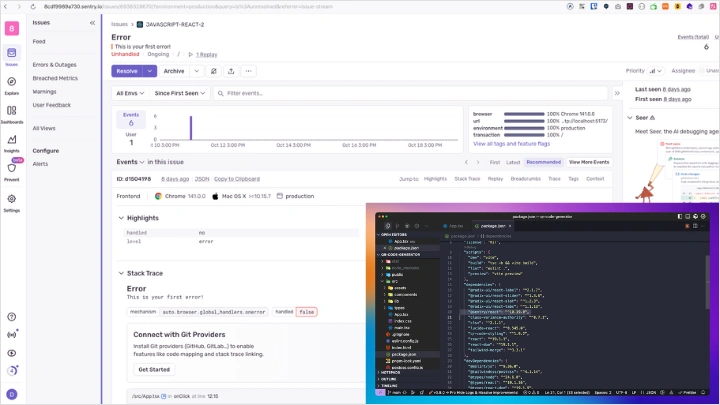The image size is (720, 405).
Task: Select Errors & Outages menu item
Action: [x=55, y=65]
